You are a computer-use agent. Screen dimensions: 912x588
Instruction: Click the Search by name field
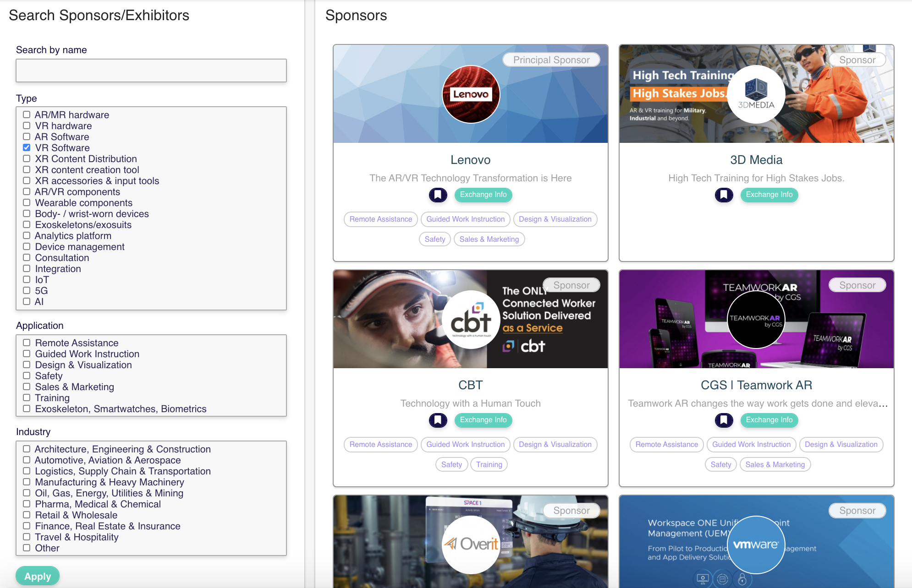151,71
